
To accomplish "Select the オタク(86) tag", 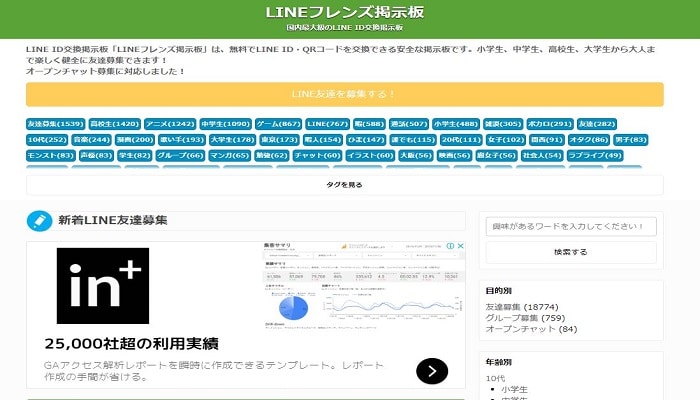I will 589,140.
